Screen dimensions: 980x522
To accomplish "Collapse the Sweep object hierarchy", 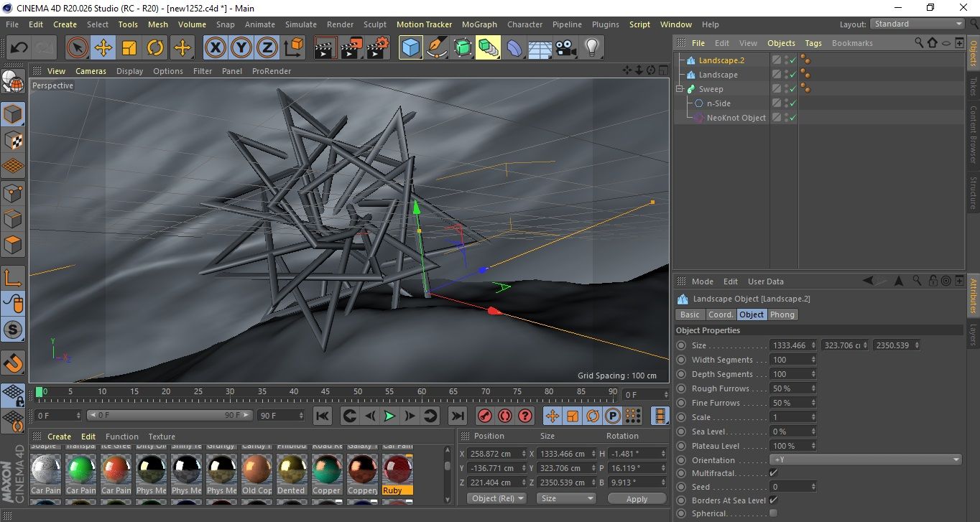I will tap(680, 89).
